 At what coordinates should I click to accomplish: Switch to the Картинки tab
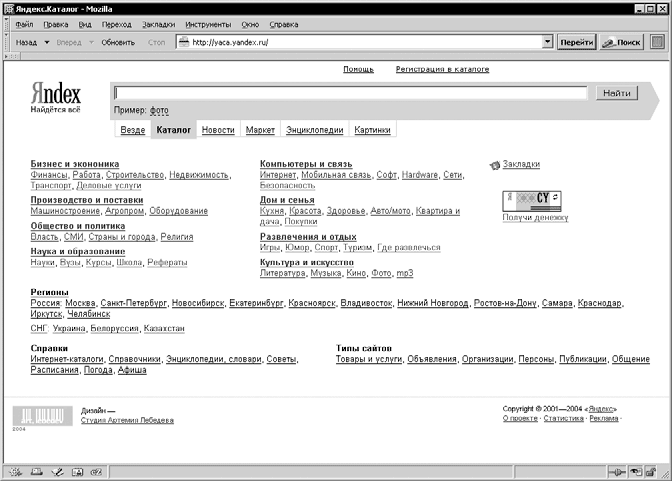click(x=372, y=130)
